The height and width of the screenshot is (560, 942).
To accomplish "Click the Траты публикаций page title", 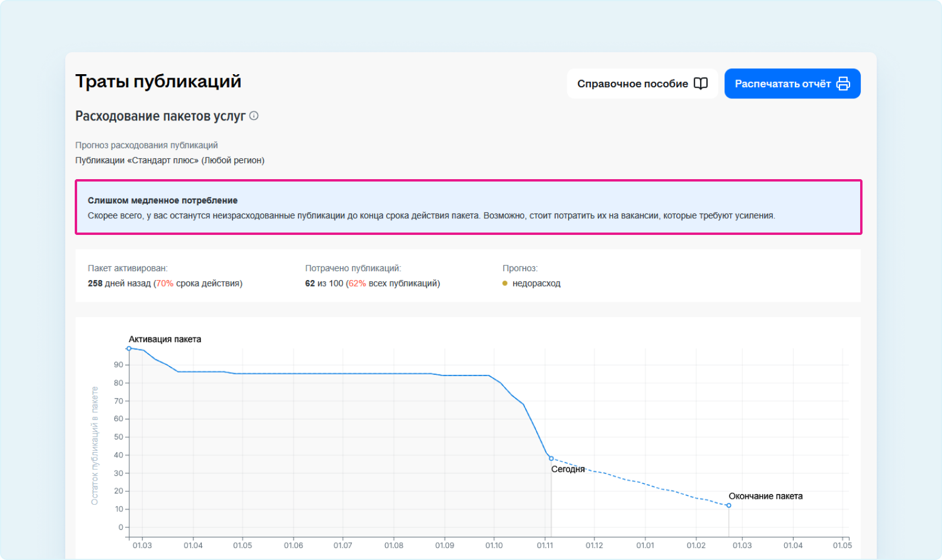I will tap(158, 81).
